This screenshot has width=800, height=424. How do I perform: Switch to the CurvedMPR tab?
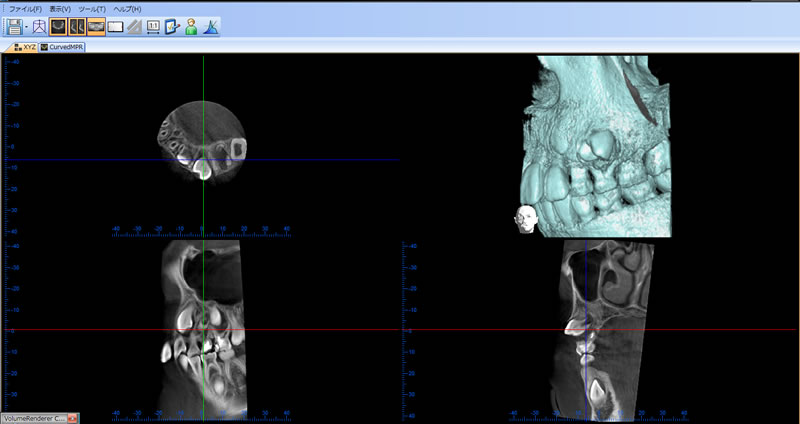pyautogui.click(x=62, y=46)
